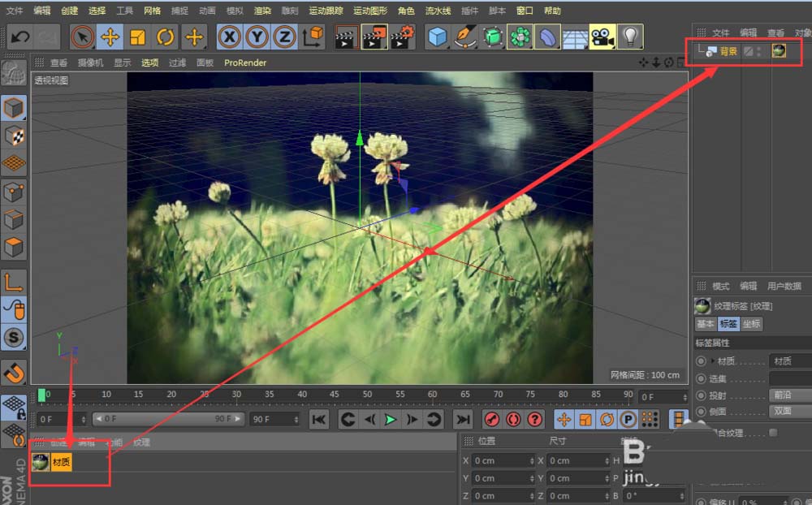Screen dimensions: 812x505
Task: Select the spline Pen tool
Action: tap(465, 37)
